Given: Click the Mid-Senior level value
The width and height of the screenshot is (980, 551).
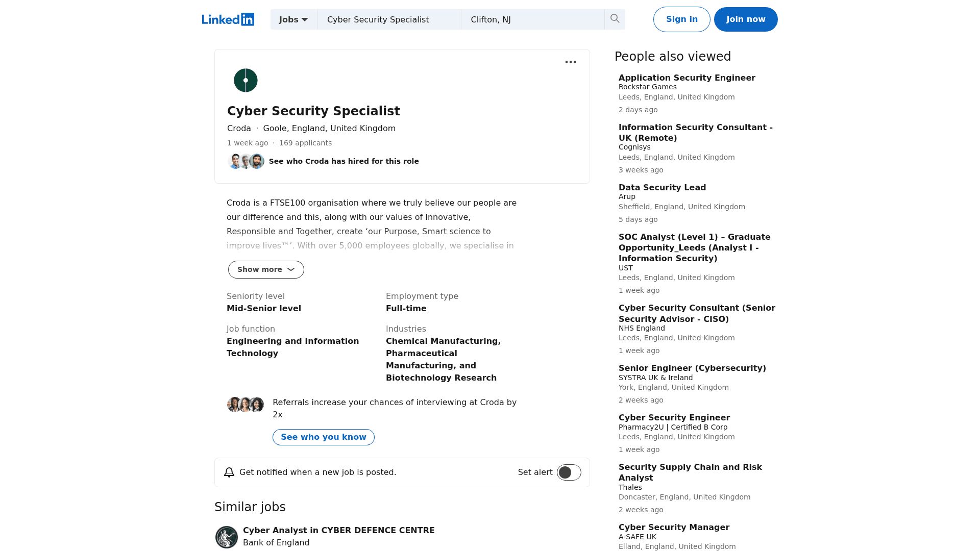Looking at the screenshot, I should pyautogui.click(x=264, y=309).
